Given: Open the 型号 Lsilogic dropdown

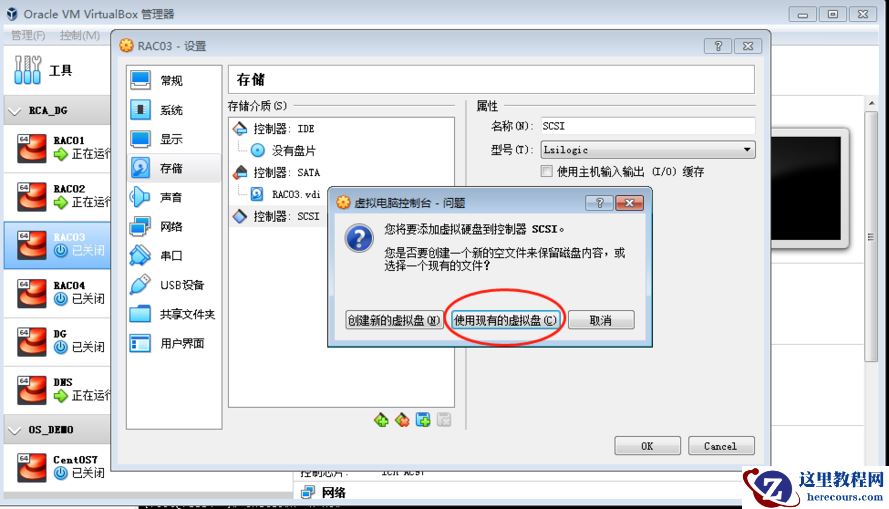Looking at the screenshot, I should click(x=648, y=150).
